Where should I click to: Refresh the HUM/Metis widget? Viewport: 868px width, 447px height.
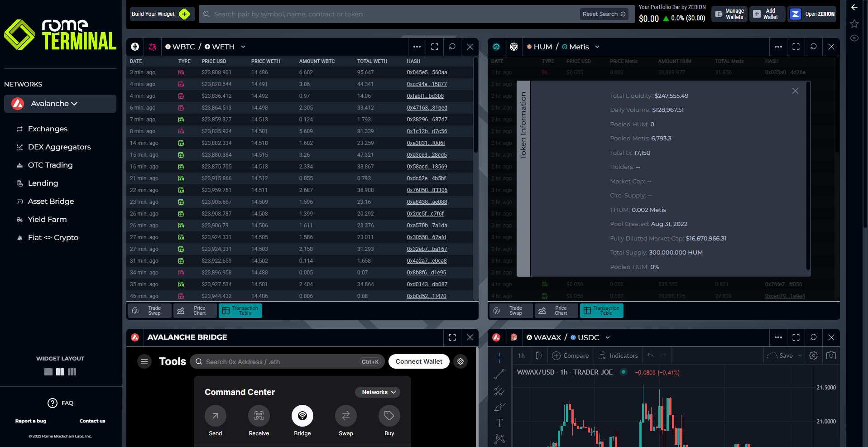point(814,47)
